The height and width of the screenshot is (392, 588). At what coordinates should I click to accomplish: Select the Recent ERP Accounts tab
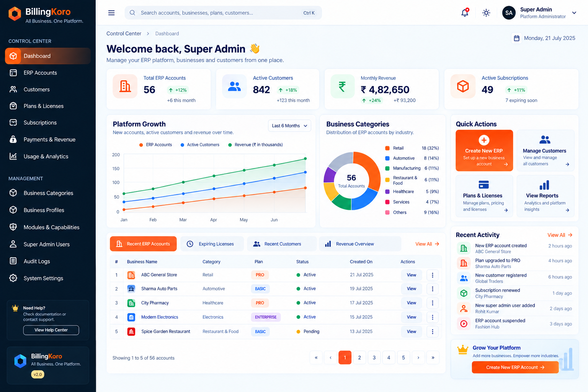coord(143,244)
